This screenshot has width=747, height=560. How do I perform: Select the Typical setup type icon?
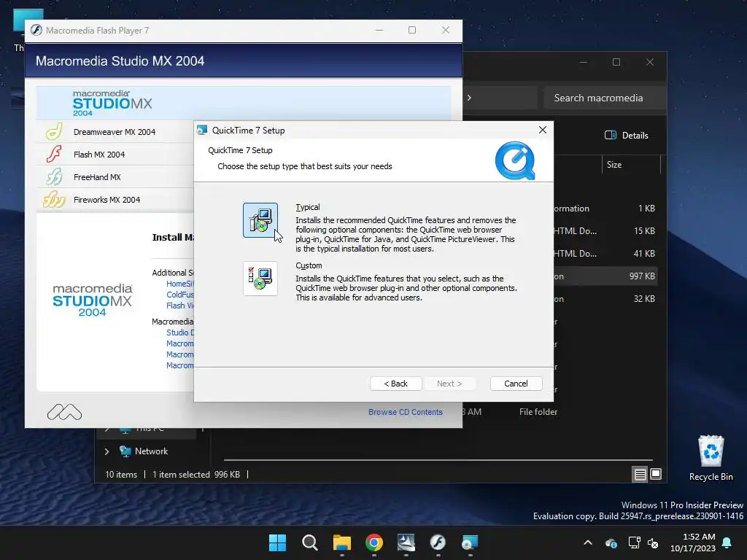260,220
